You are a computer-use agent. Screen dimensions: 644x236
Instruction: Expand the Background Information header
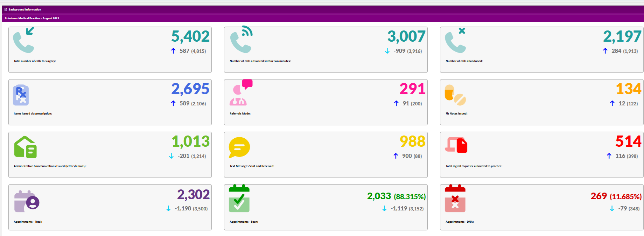coord(24,9)
